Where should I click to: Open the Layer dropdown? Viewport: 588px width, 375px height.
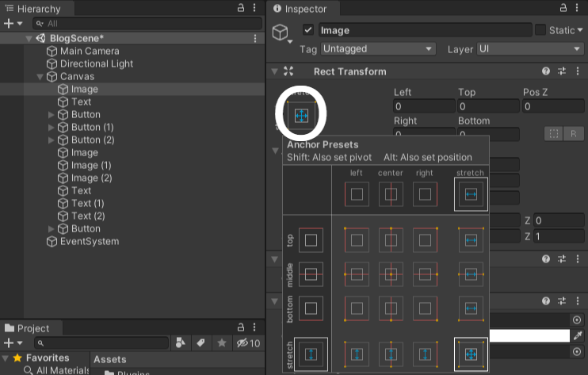(x=530, y=49)
